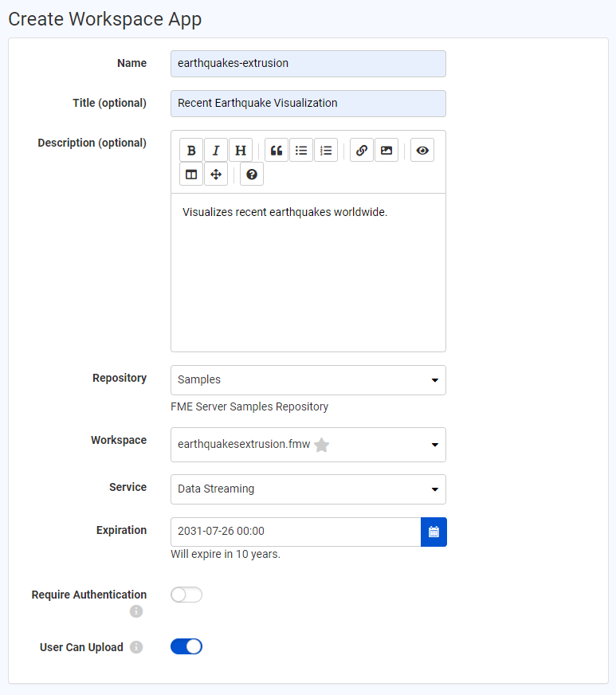Screen dimensions: 616x695
Task: Insert a hyperlink into the description
Action: 361,150
